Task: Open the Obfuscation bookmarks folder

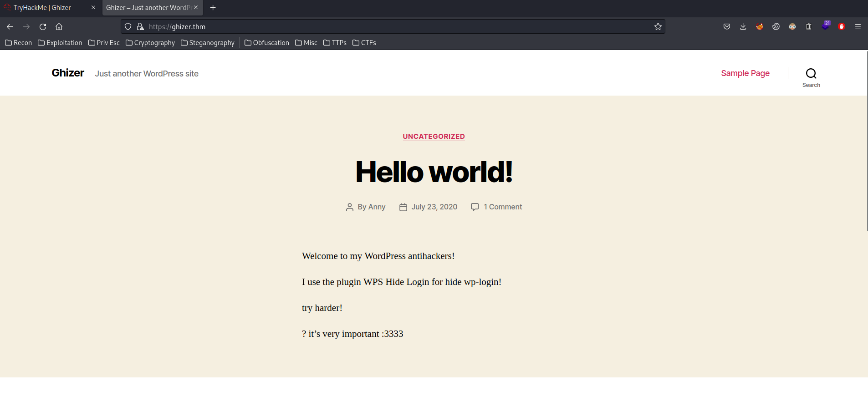Action: tap(267, 43)
